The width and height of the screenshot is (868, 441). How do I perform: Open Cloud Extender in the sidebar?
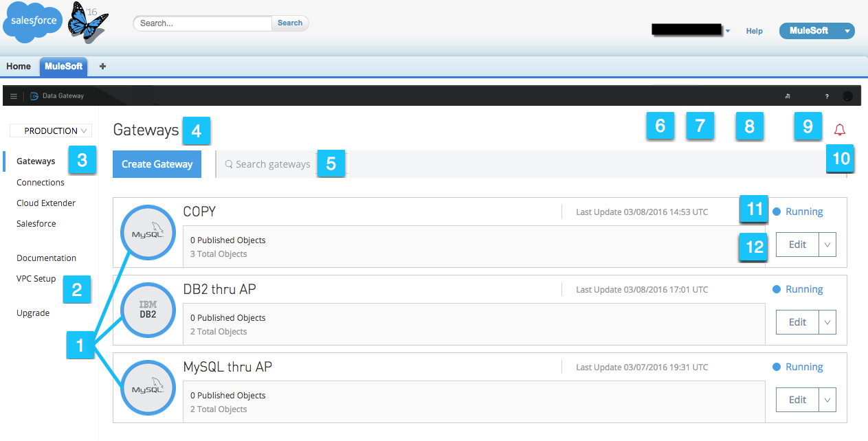(x=46, y=203)
